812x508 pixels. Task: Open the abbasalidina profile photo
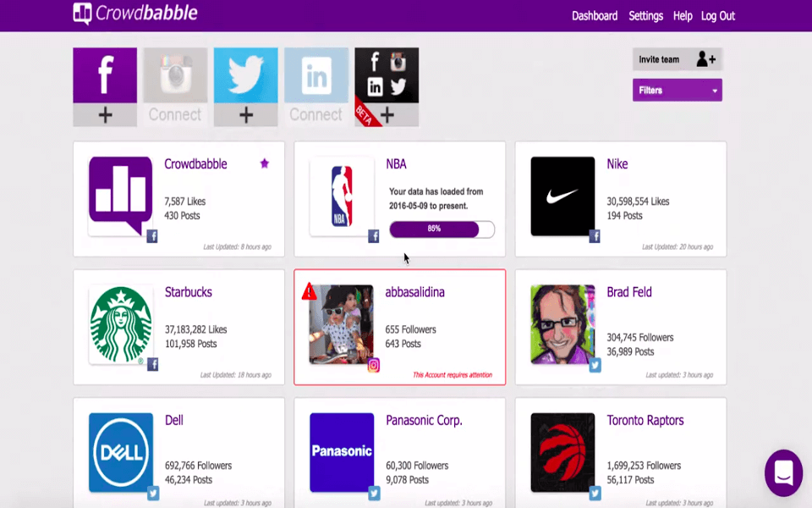point(341,324)
